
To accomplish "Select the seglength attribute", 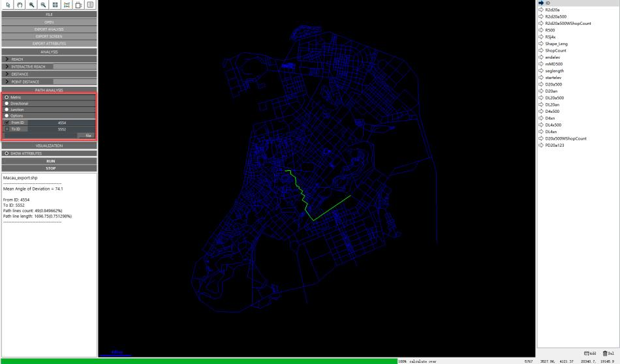I will click(554, 70).
